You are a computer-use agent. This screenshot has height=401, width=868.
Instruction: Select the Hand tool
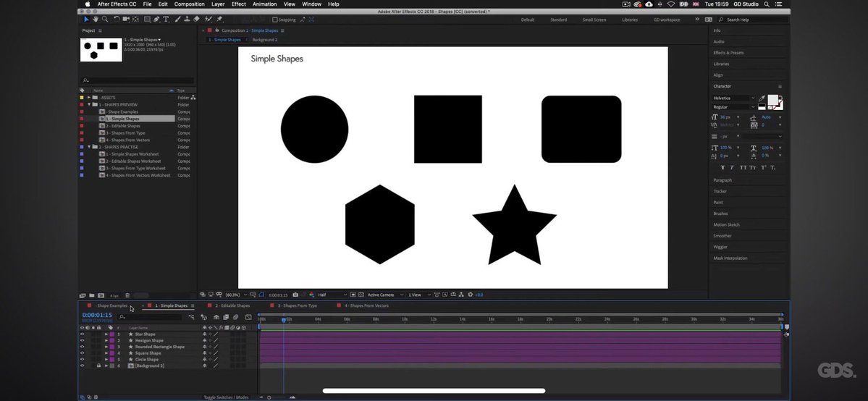(x=96, y=20)
